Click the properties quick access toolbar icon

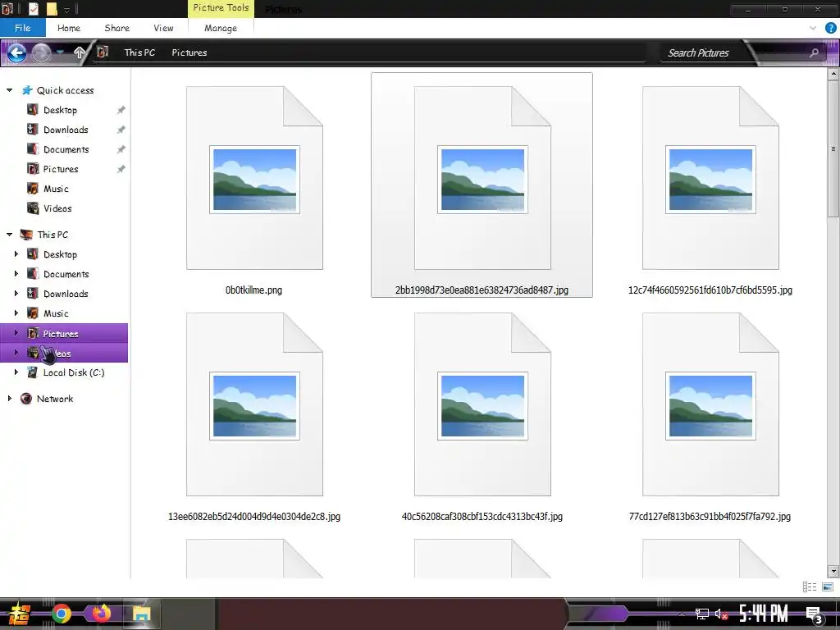click(33, 8)
